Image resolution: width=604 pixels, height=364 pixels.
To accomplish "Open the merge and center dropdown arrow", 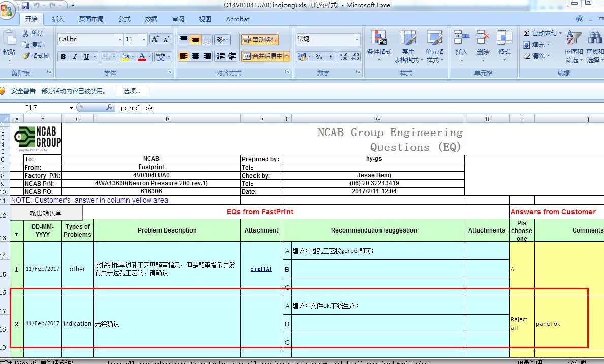I will pos(287,56).
